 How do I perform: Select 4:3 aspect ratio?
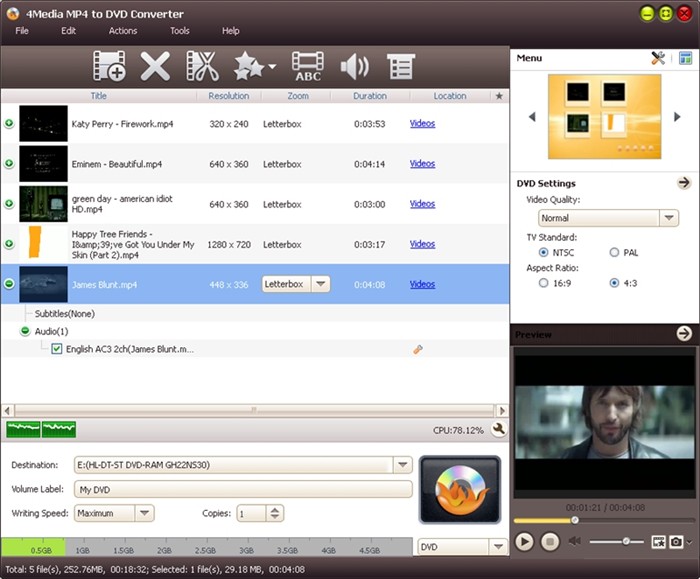point(614,283)
